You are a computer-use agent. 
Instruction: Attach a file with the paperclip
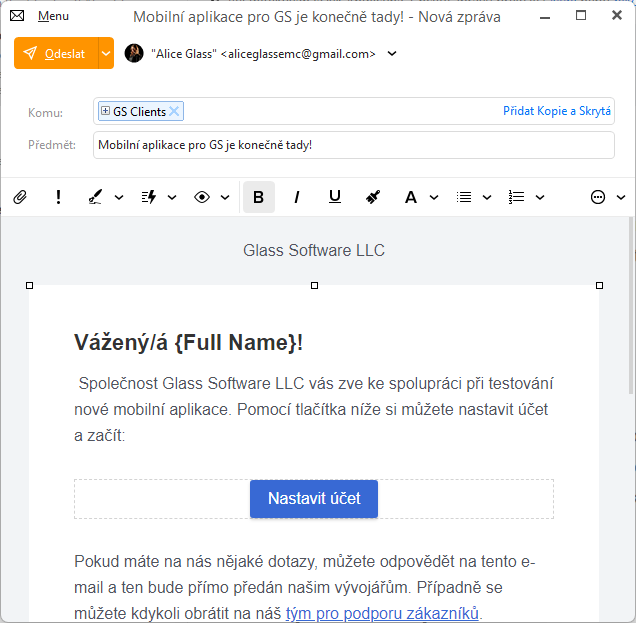click(x=20, y=198)
